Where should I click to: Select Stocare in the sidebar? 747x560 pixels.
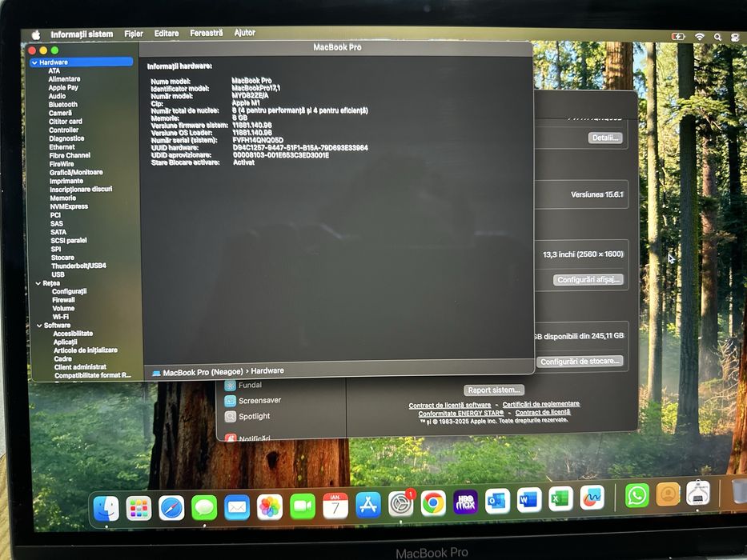[62, 258]
